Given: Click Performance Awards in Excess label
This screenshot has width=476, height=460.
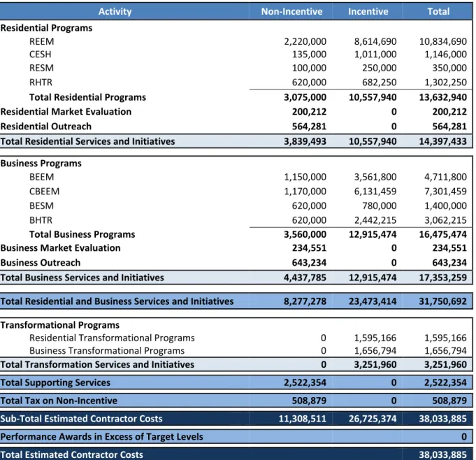Looking at the screenshot, I should (101, 437).
